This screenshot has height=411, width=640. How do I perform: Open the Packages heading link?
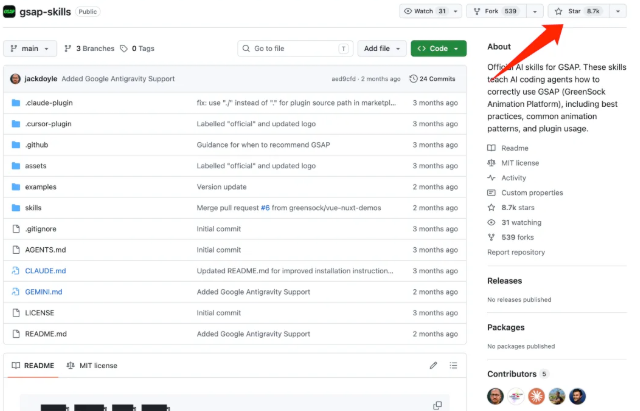[506, 327]
